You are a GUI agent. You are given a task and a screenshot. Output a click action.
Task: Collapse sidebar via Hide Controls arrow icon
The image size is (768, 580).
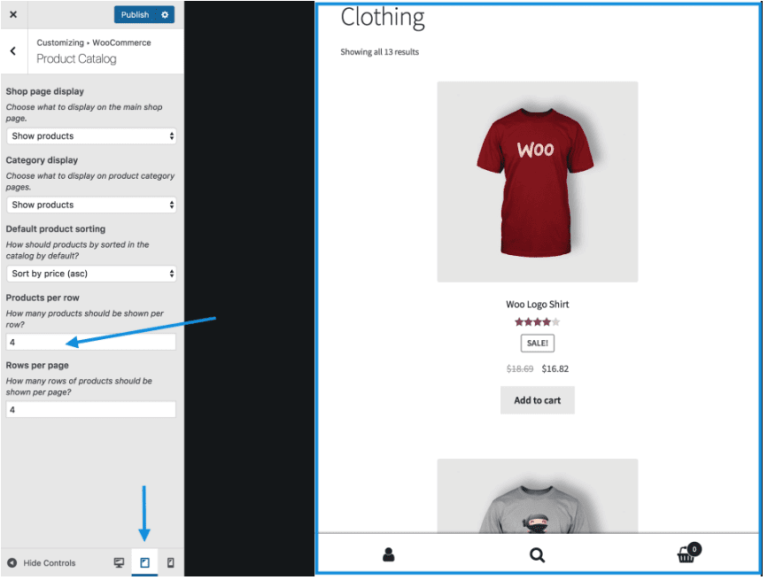click(12, 563)
